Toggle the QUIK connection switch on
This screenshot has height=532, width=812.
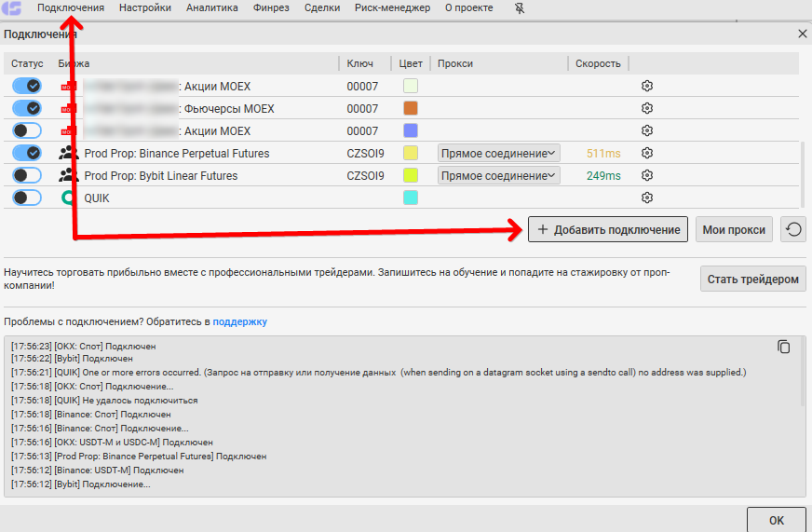tap(27, 198)
